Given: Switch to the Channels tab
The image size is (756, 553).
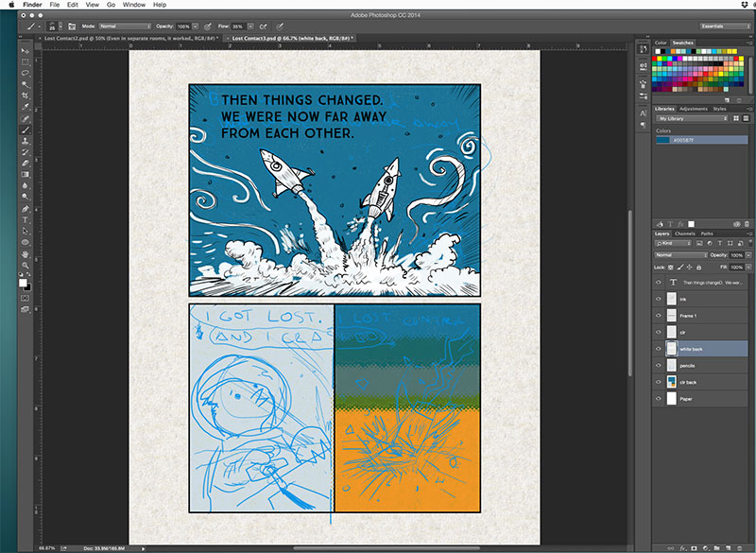Looking at the screenshot, I should pyautogui.click(x=685, y=233).
